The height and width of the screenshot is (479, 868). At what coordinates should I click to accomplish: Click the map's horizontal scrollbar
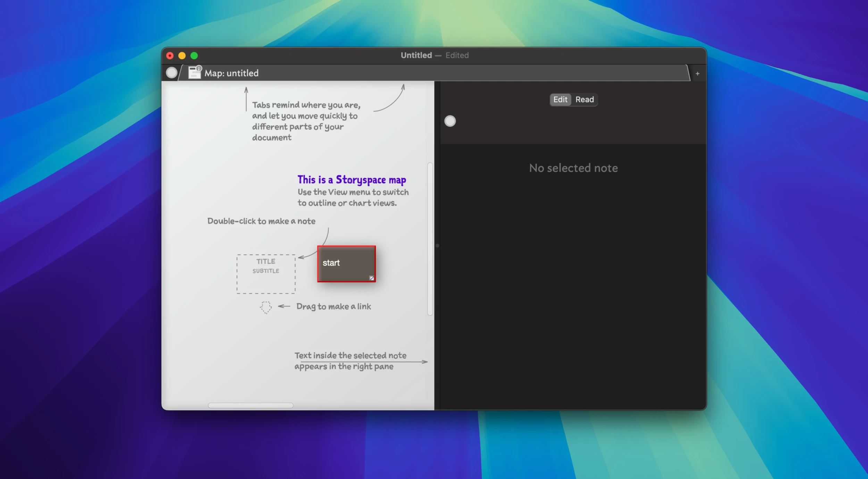point(250,405)
